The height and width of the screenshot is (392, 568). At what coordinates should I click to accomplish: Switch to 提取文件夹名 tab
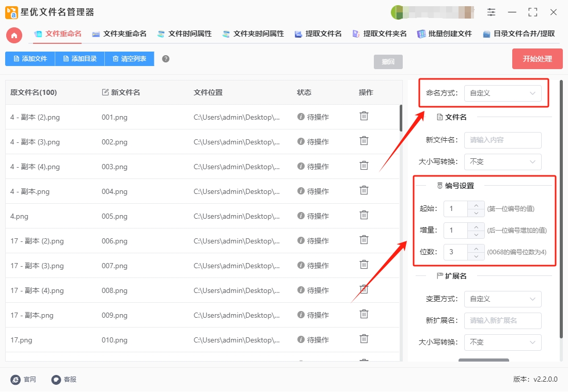coord(380,34)
